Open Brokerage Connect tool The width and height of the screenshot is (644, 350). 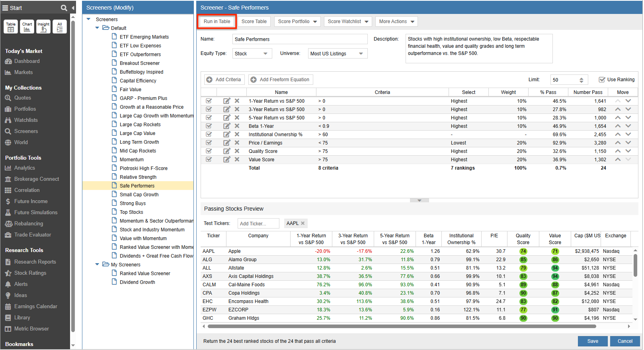click(x=37, y=179)
